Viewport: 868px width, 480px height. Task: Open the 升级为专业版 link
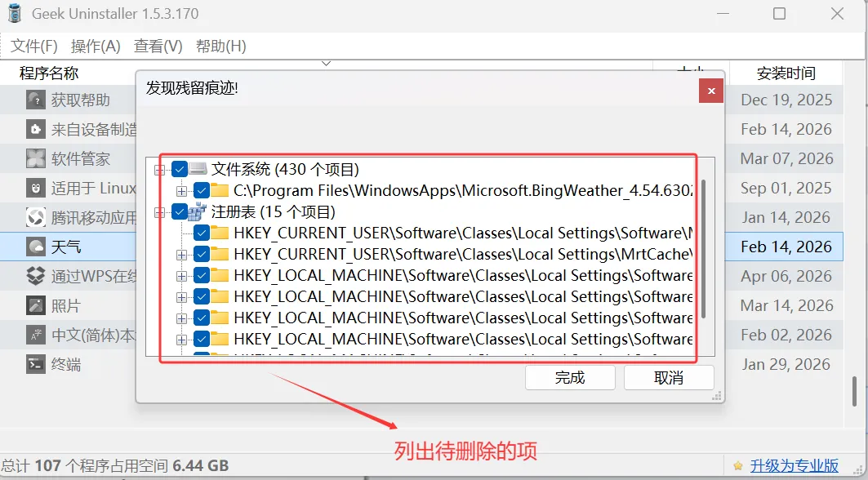(x=795, y=465)
